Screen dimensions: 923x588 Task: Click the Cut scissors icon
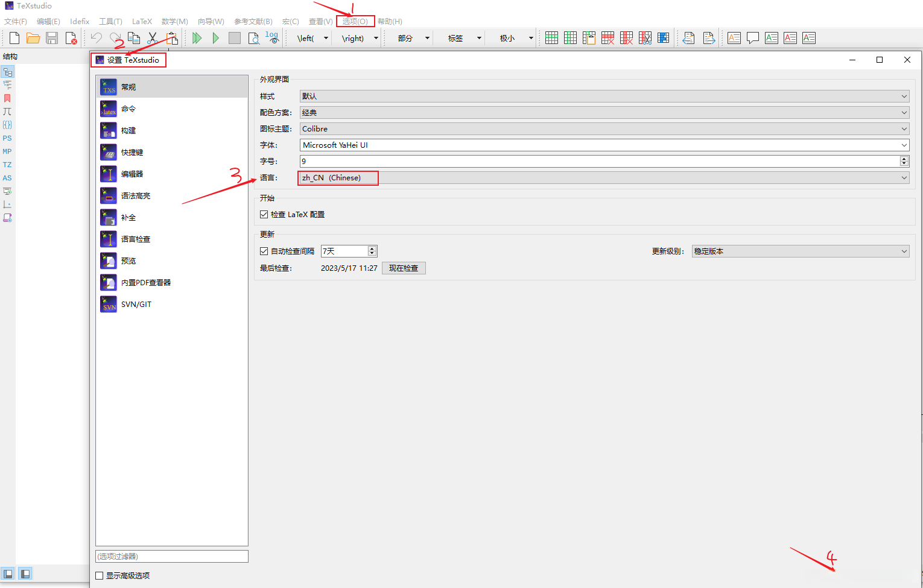[x=153, y=38]
